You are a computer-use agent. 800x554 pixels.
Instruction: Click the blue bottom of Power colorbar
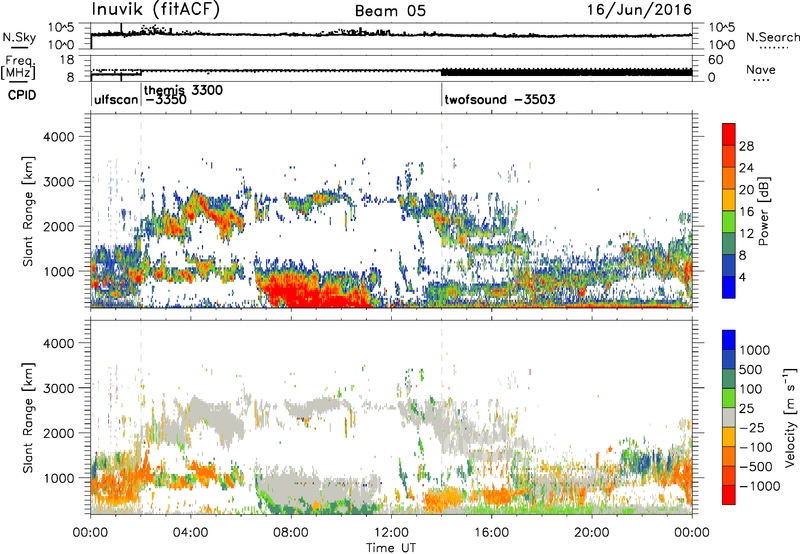coord(729,287)
